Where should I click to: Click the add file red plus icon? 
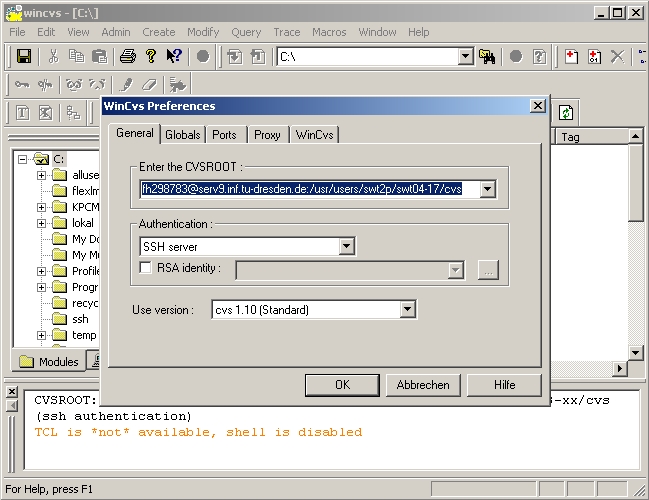tap(571, 56)
